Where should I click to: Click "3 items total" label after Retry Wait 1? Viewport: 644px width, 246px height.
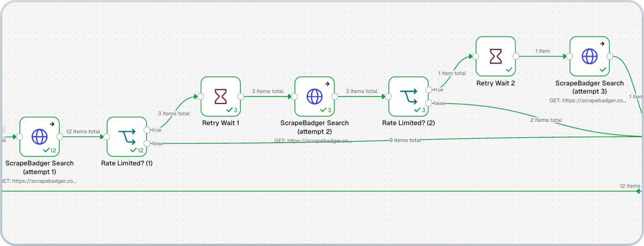268,91
